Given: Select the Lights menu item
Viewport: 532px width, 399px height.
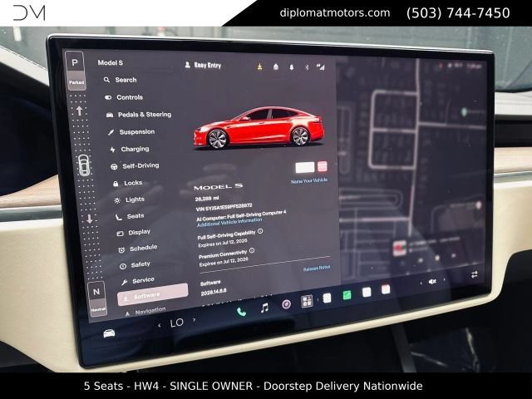Looking at the screenshot, I should (x=130, y=199).
